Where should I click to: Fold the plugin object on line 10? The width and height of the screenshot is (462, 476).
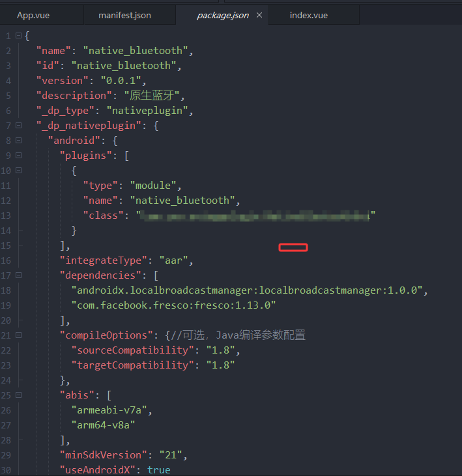18,171
